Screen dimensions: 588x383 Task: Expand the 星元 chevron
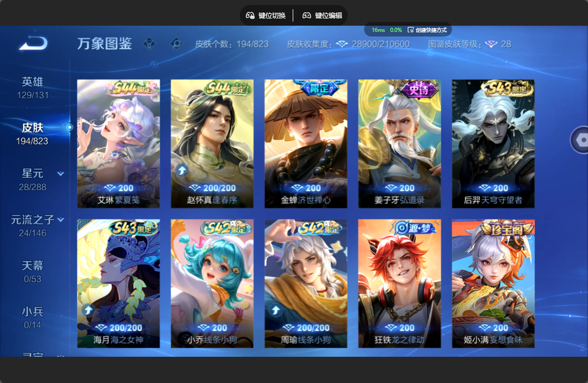[61, 174]
